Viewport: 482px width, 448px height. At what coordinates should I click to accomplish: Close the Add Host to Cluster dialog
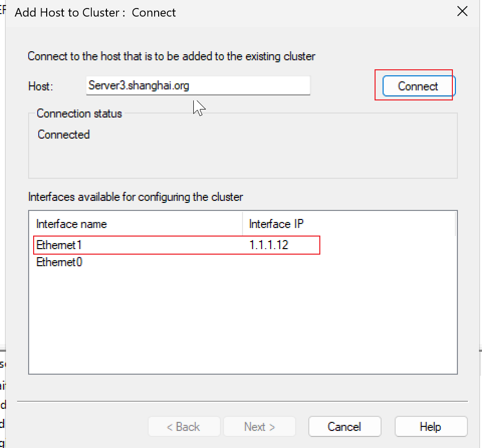click(462, 12)
